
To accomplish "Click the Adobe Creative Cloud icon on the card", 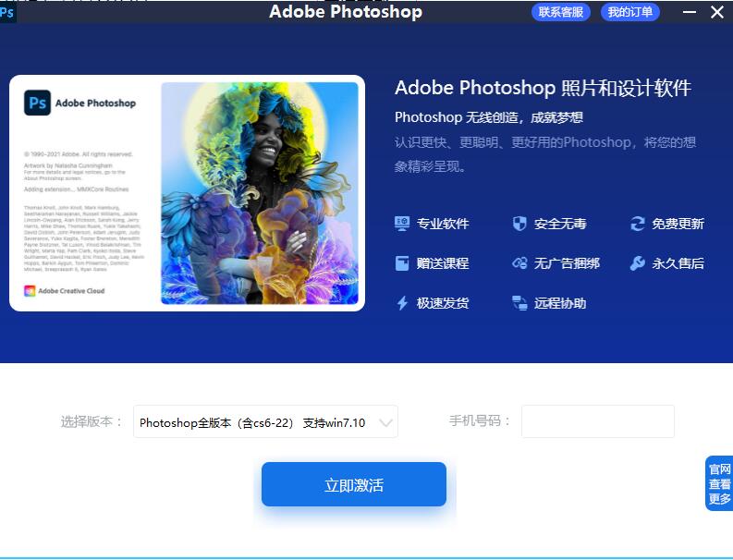I will 30,291.
